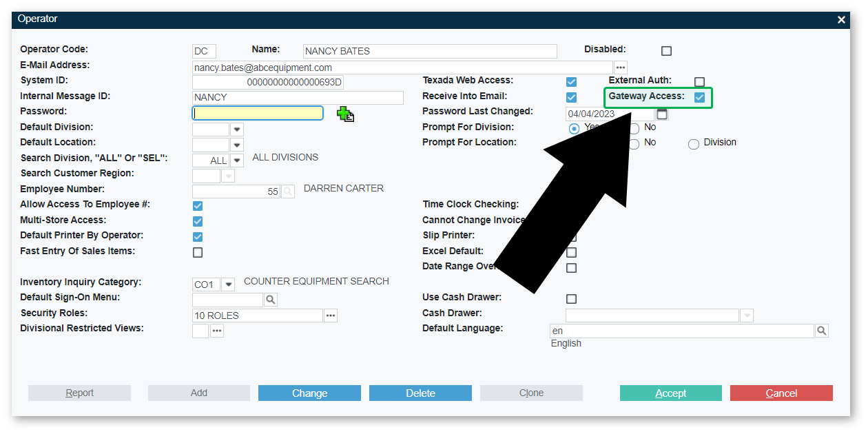Click into the Password input field
This screenshot has height=434, width=868.
[x=258, y=113]
